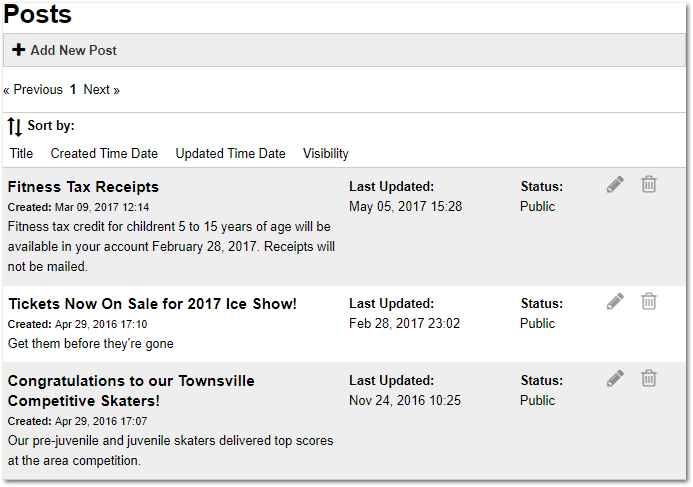Click the sort arrows icon

pos(14,127)
